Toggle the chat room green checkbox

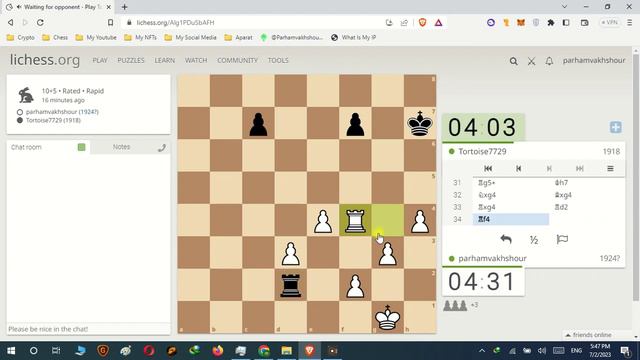[81, 147]
